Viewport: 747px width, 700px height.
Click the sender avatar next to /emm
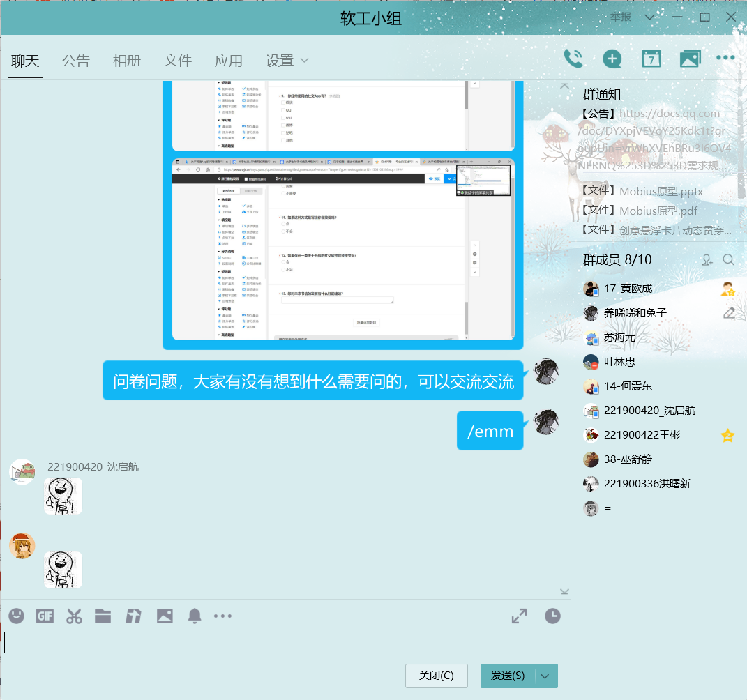(546, 421)
